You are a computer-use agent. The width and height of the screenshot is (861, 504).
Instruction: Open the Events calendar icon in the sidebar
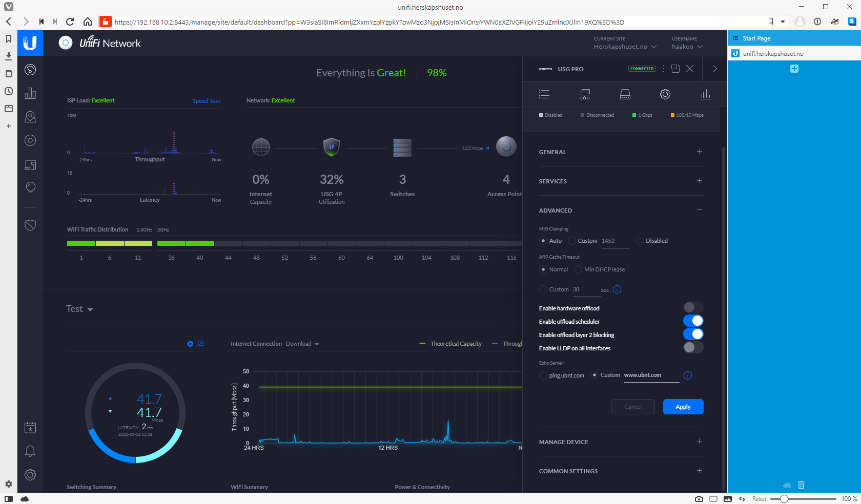[x=30, y=428]
